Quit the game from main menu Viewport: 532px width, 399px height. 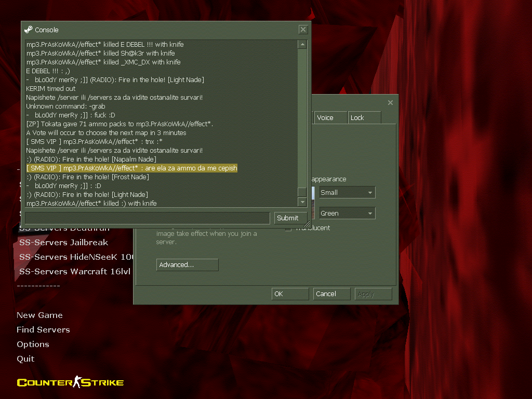(25, 359)
